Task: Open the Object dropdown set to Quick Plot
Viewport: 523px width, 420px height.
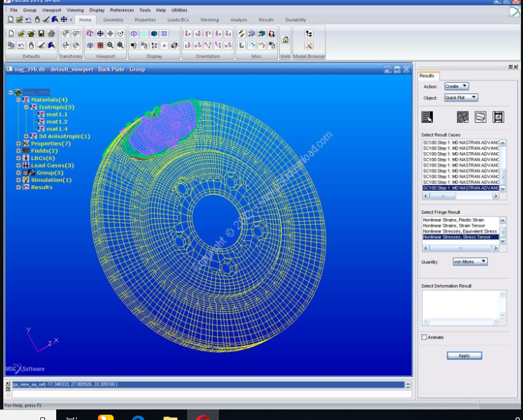Action: tap(461, 98)
